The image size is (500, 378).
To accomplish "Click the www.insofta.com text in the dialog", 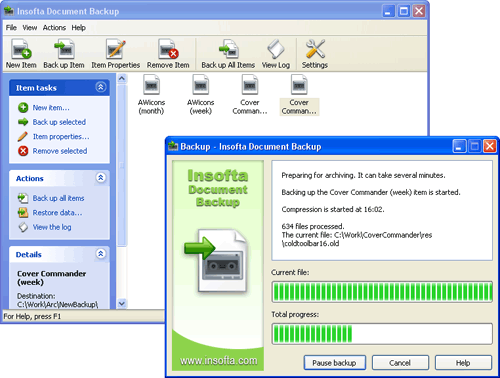I will pyautogui.click(x=219, y=360).
